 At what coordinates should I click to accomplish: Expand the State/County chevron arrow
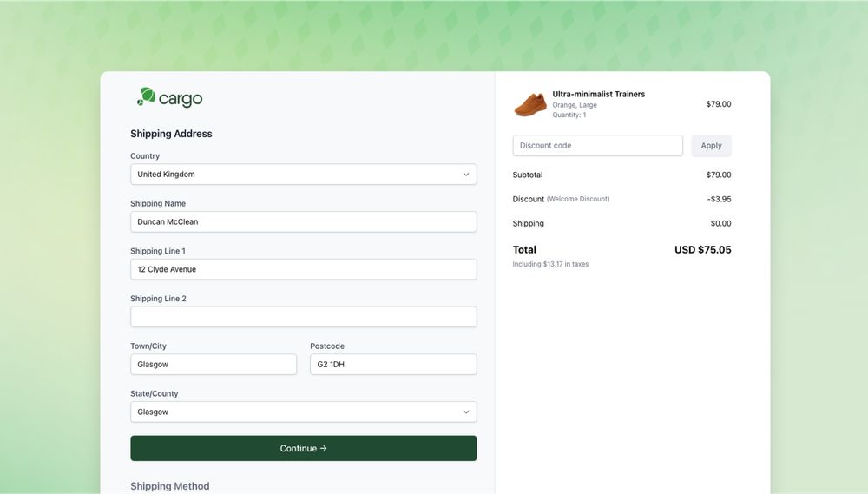[x=466, y=412]
